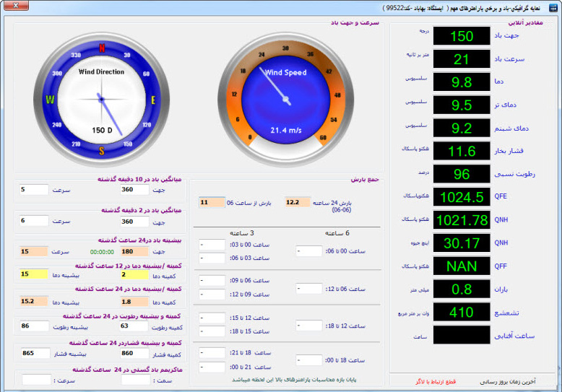Click the application icon in the title bar
This screenshot has height=392, width=562.
[553, 7]
